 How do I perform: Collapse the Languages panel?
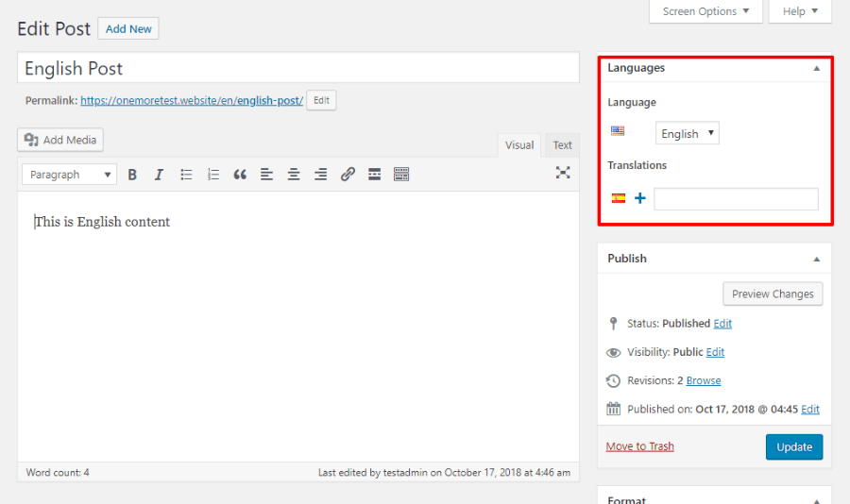point(817,69)
